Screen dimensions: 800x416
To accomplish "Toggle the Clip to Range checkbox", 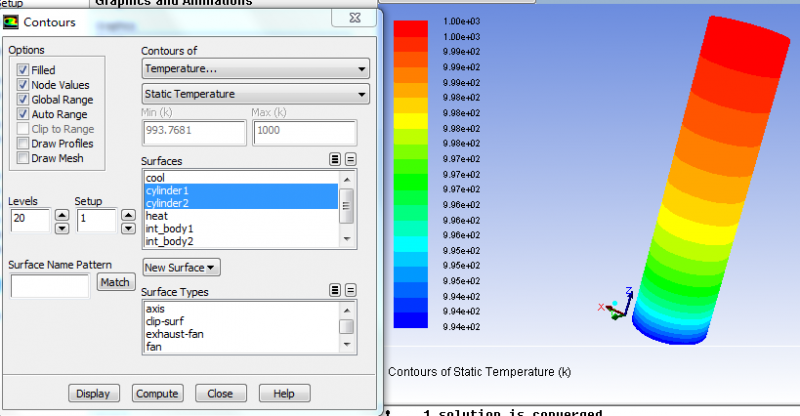I will 23,129.
